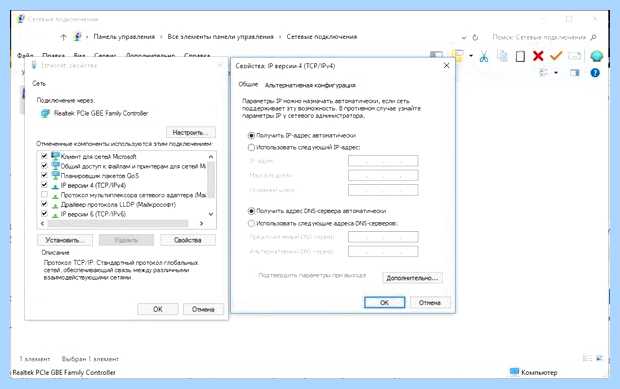620x389 pixels.
Task: Click the component list scroll down arrow
Action: click(211, 214)
